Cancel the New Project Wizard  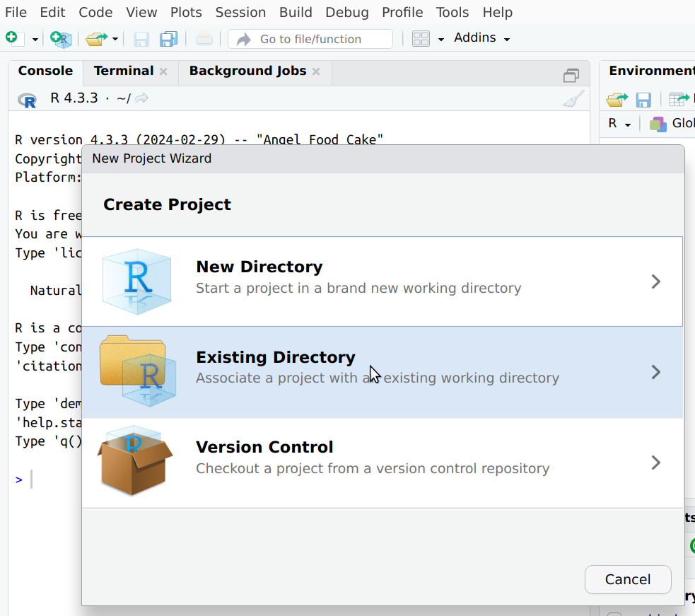click(627, 579)
